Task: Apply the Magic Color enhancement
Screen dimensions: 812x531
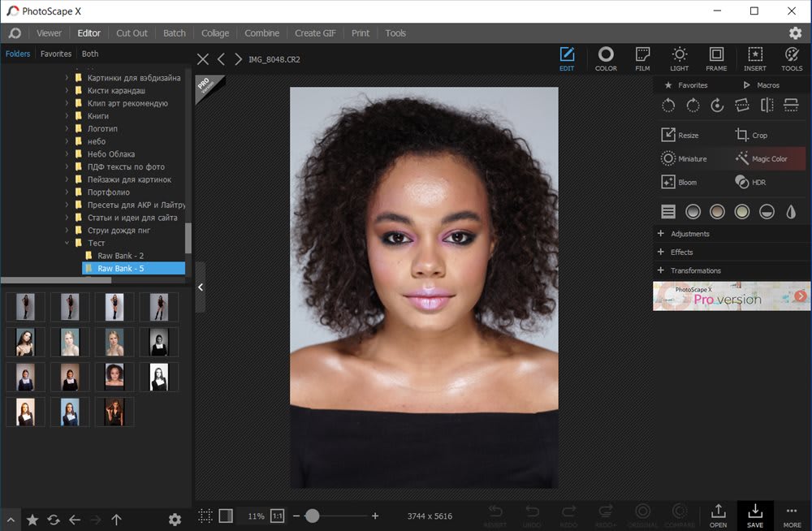Action: [x=760, y=159]
